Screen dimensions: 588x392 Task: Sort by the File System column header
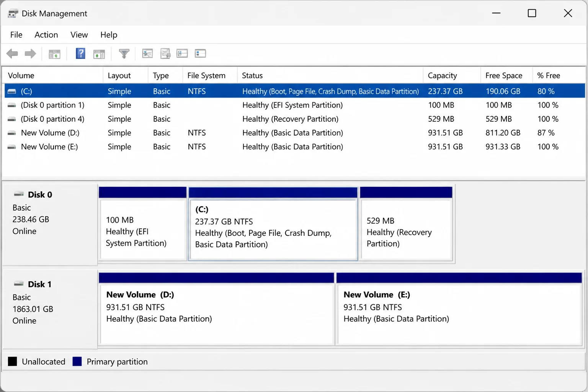pyautogui.click(x=210, y=75)
